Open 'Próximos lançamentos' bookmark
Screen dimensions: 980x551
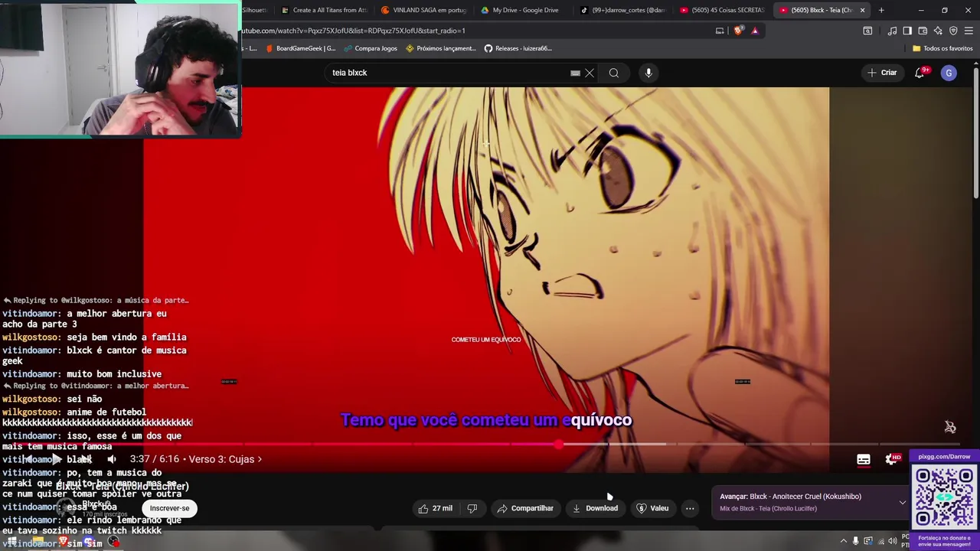pyautogui.click(x=441, y=48)
